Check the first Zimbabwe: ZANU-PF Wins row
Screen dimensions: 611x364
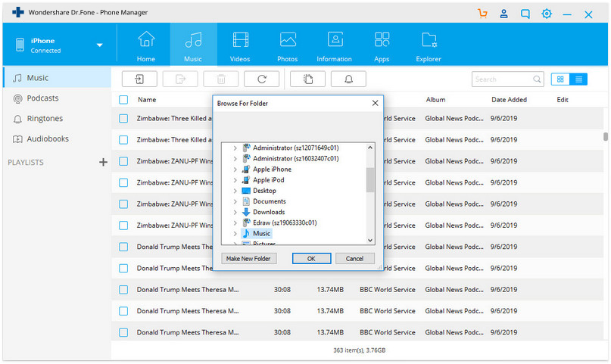123,161
